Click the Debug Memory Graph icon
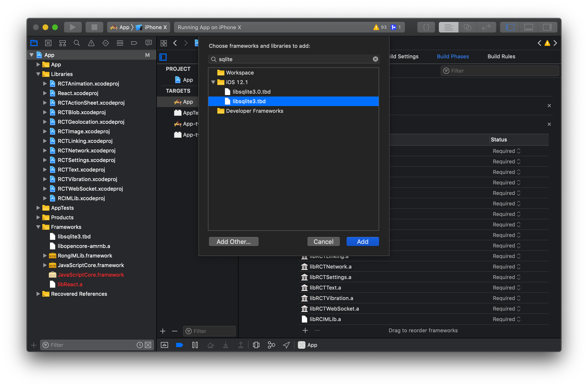This screenshot has height=387, width=588. [x=271, y=345]
